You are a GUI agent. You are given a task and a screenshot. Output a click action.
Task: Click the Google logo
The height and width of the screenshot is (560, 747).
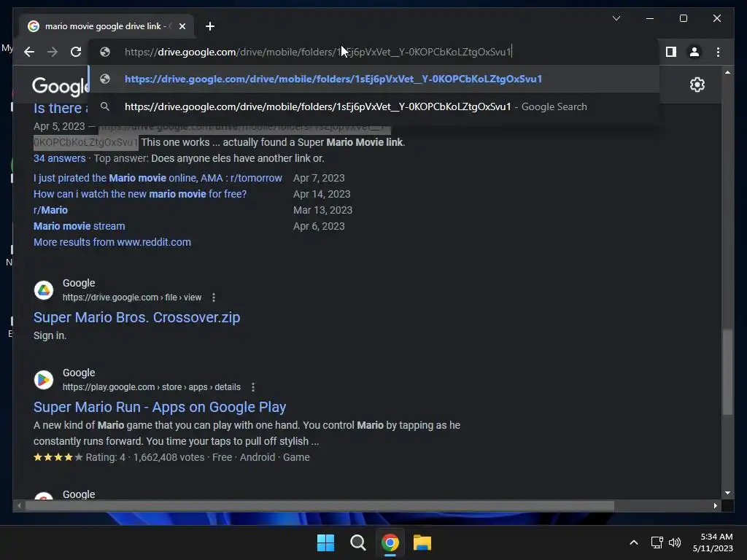pos(60,86)
